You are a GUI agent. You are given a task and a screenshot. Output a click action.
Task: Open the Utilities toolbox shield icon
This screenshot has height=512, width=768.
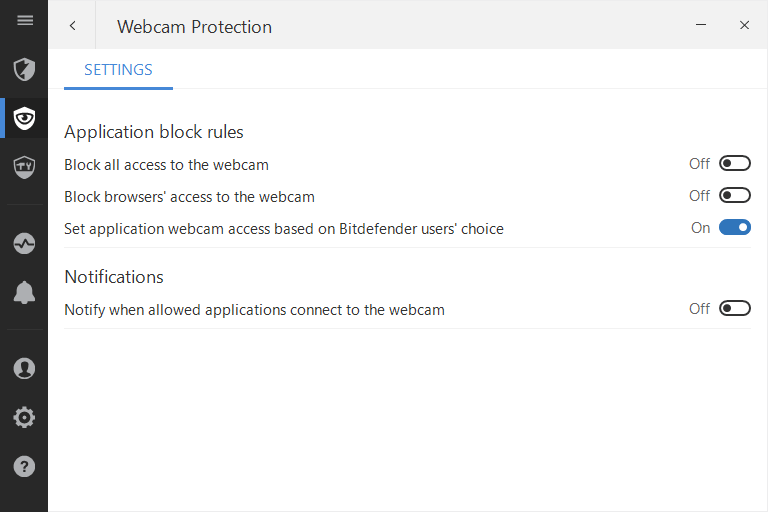click(24, 166)
